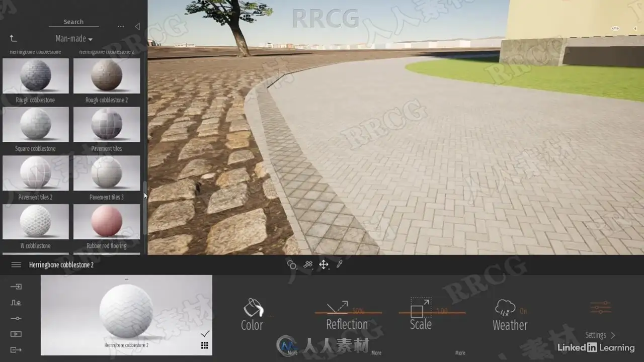Go back up one material category level

pos(14,39)
